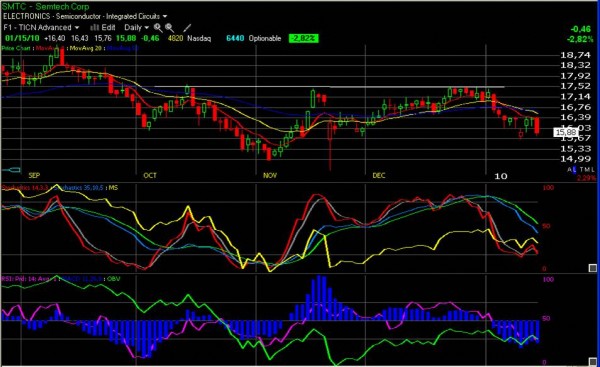Click the blue MovAvg 50 legend label
Viewport: 600px width, 367px height.
click(123, 48)
